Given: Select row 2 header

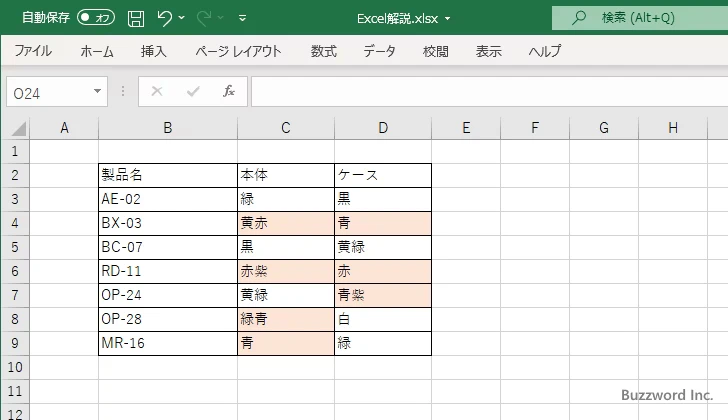Looking at the screenshot, I should point(15,175).
